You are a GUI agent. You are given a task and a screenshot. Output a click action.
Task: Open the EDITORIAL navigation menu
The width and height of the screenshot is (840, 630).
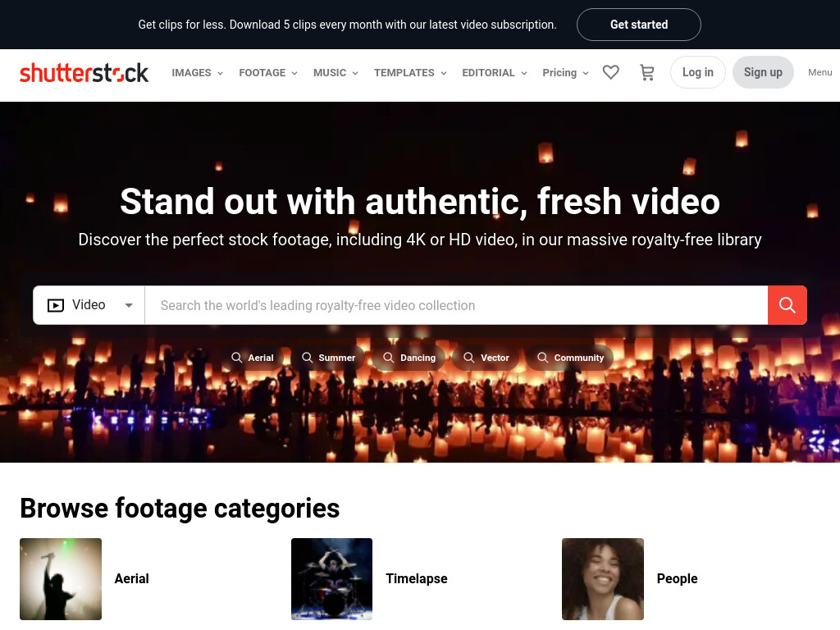[495, 73]
